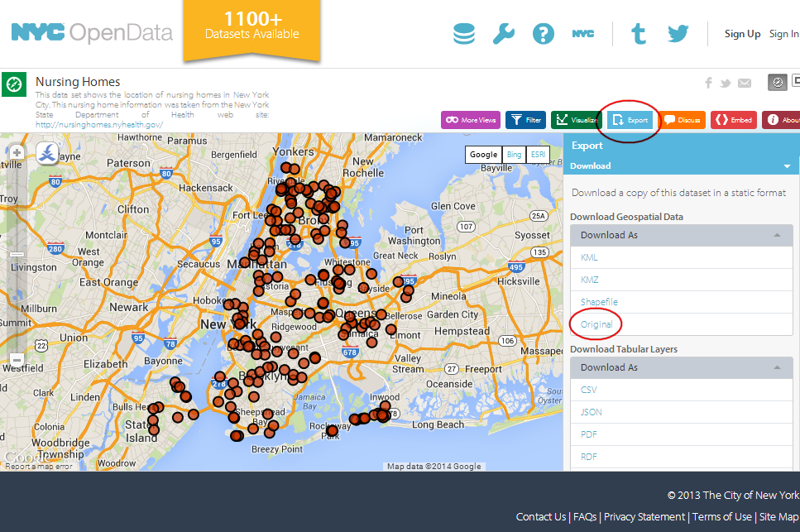The image size is (800, 532).
Task: Click 'Download Tabular Layers' heading text
Action: coord(624,349)
